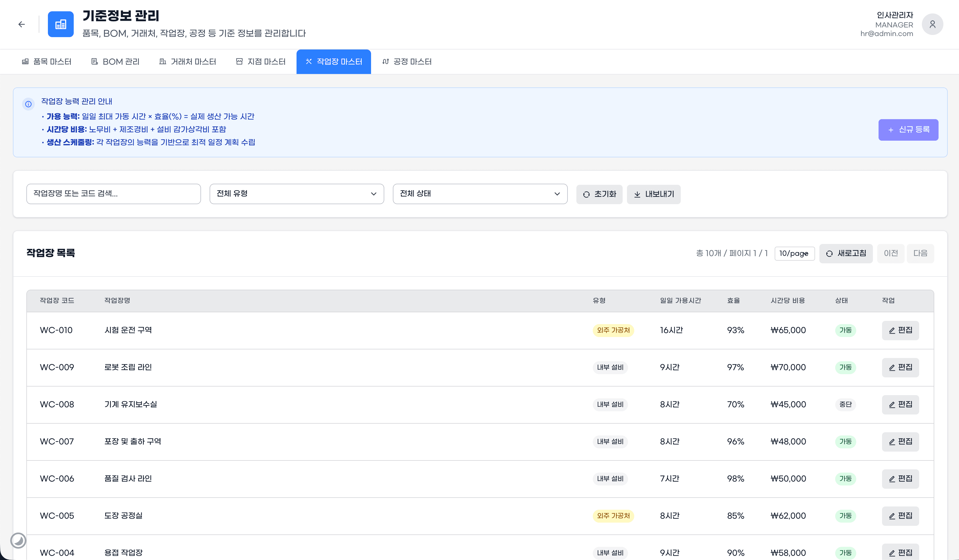Screen dimensions: 959x560
Task: Open the user profile avatar icon
Action: (x=932, y=24)
